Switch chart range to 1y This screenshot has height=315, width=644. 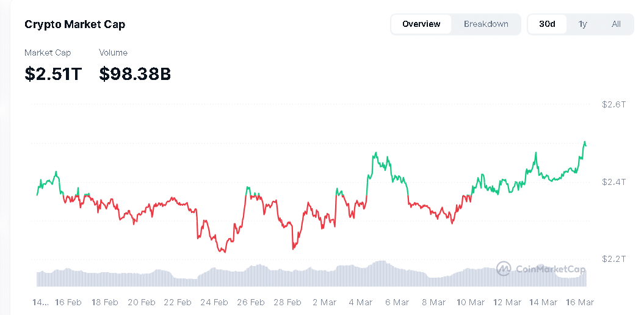[583, 24]
